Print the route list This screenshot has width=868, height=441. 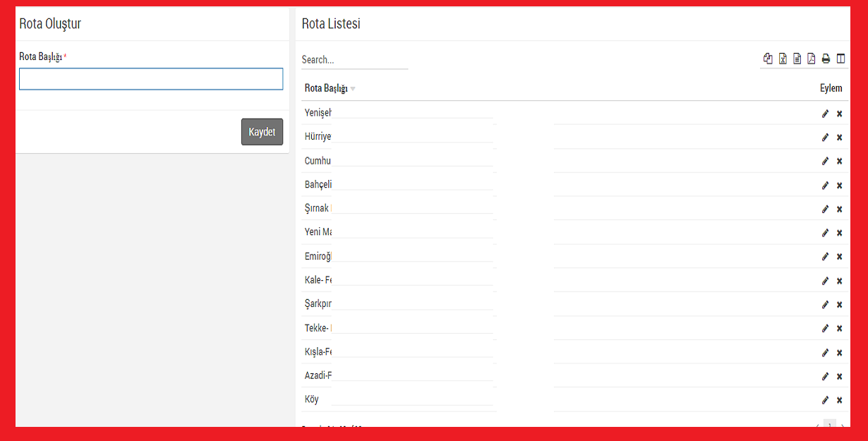click(826, 59)
